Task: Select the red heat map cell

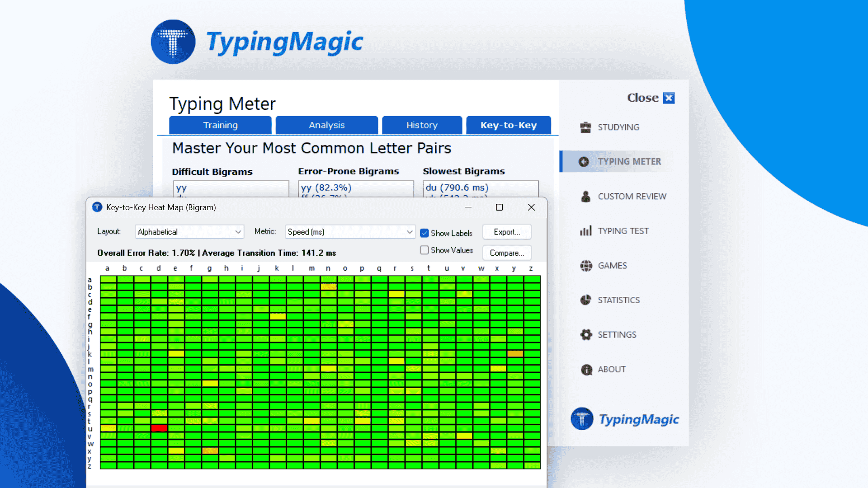Action: tap(158, 428)
